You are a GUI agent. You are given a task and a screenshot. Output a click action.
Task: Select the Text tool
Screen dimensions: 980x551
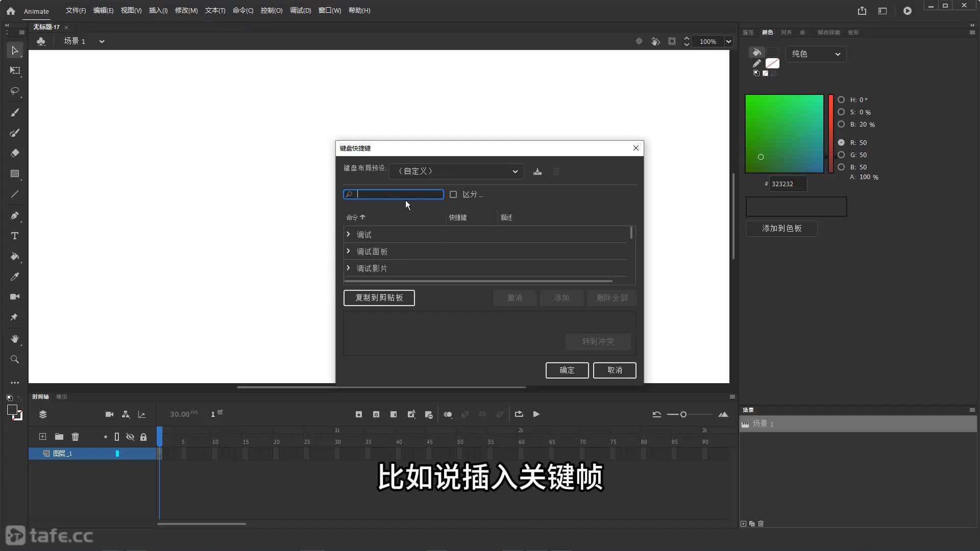click(x=15, y=236)
